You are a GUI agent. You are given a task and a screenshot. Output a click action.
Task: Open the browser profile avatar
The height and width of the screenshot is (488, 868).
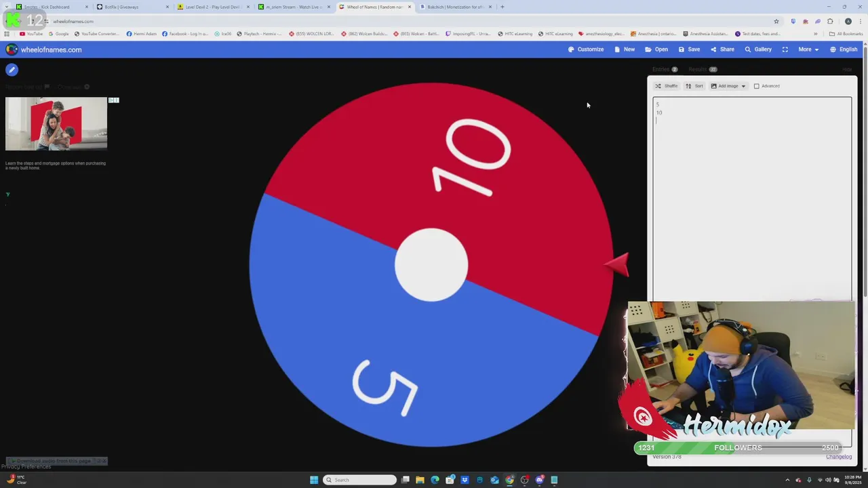[848, 21]
